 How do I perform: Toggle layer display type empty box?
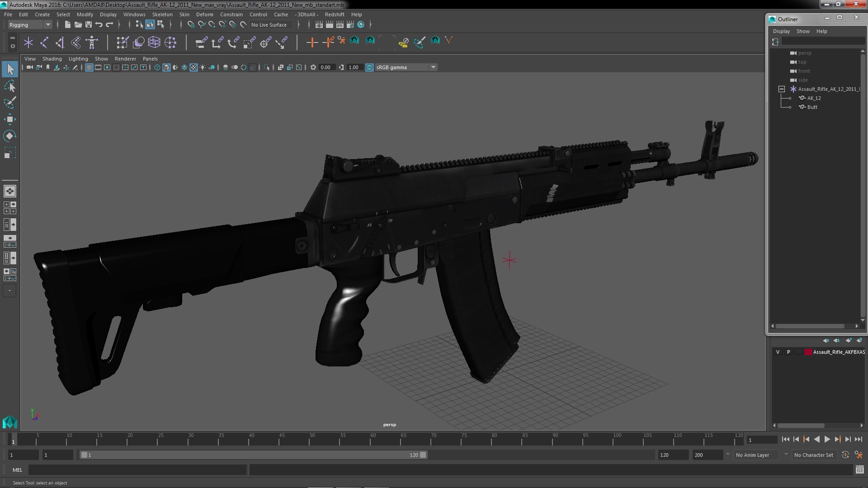[798, 352]
